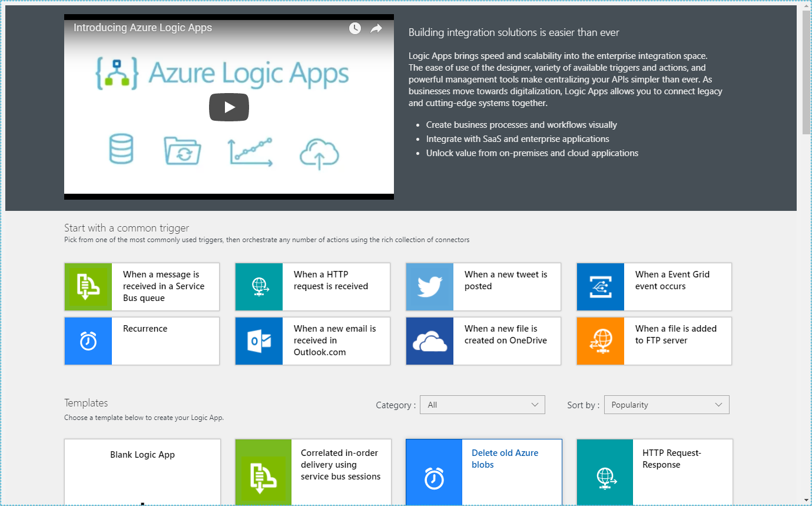This screenshot has width=812, height=506.
Task: Click the folder sync icon in video thumbnail
Action: tap(183, 151)
